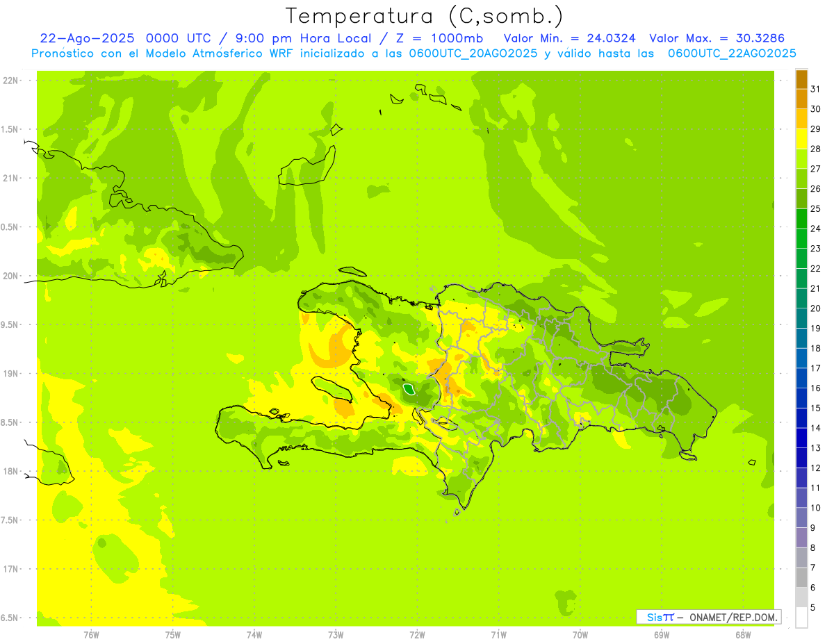Click the color bar label "5"
Screen dimensions: 834x644
(x=813, y=608)
